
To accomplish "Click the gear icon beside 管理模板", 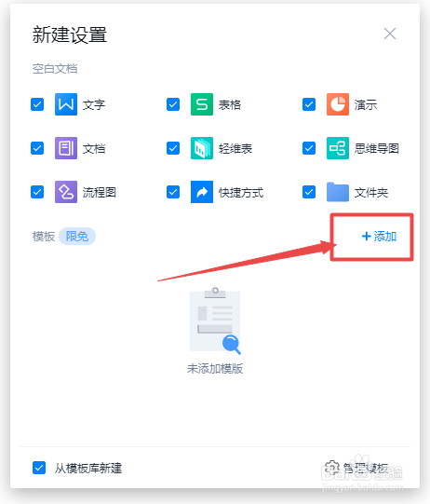I will click(x=331, y=468).
